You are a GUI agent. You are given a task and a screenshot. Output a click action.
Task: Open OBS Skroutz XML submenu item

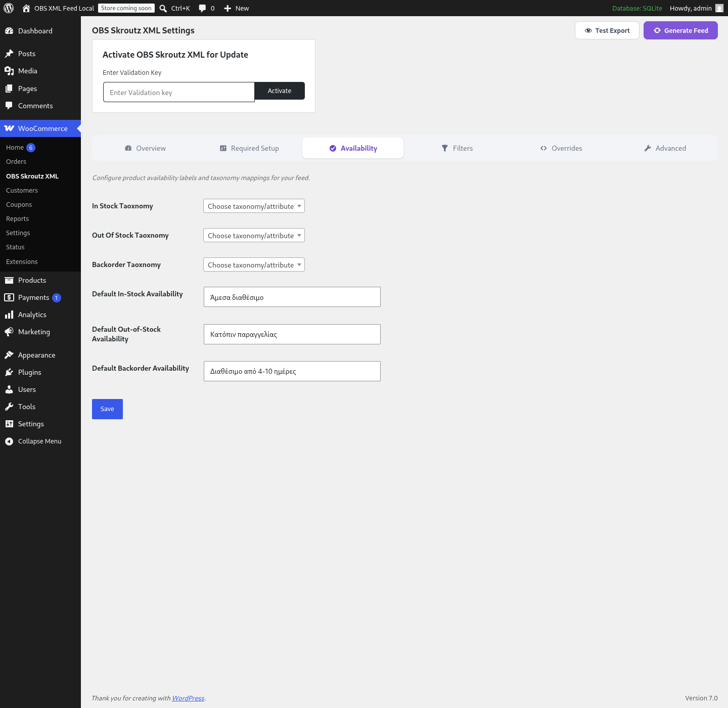[32, 176]
